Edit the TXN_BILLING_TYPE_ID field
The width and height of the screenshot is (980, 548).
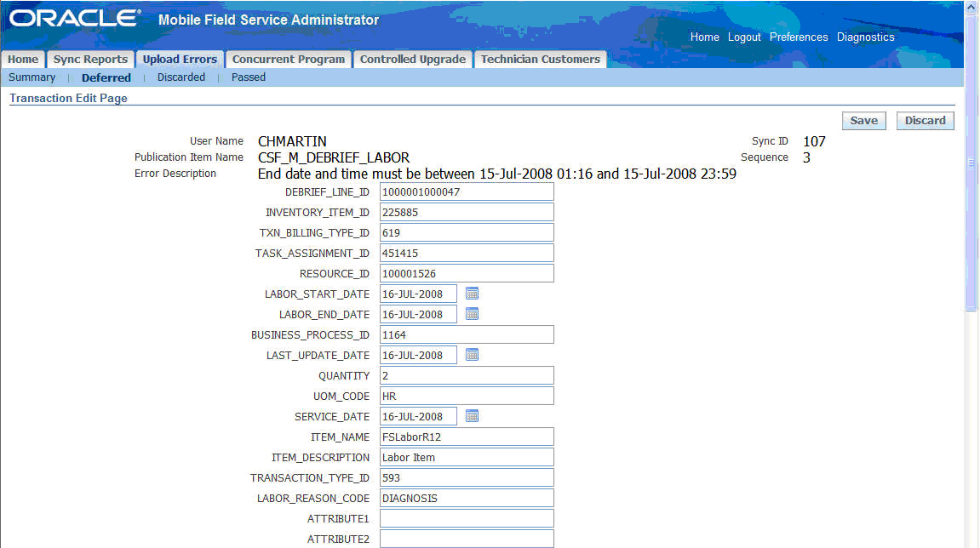click(x=467, y=232)
